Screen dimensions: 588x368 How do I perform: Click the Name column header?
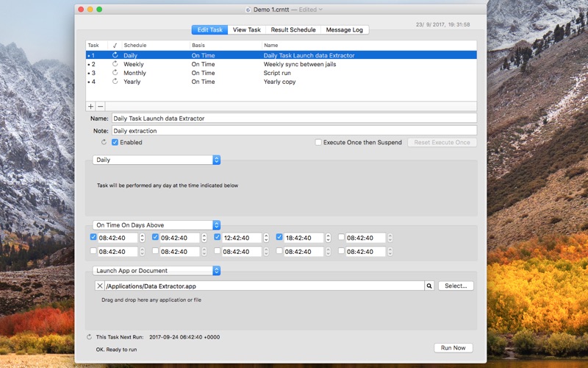coord(369,45)
